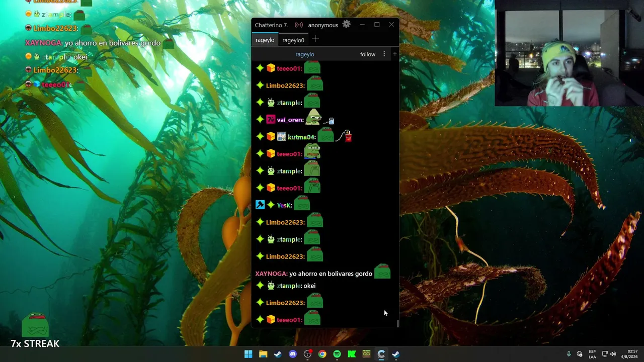Open kutma04's user card
The image size is (644, 362).
301,137
